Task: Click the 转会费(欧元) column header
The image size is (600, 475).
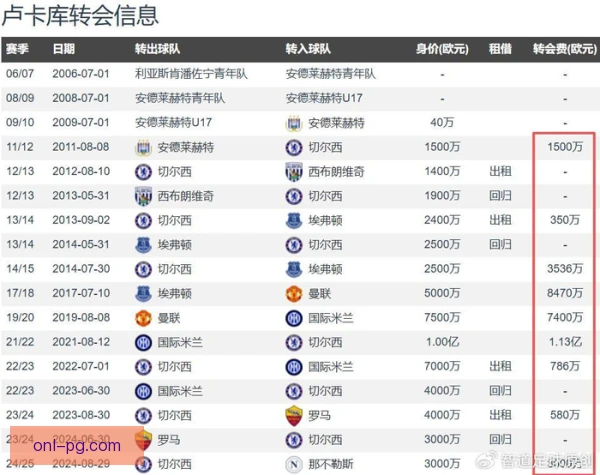Action: [565, 49]
